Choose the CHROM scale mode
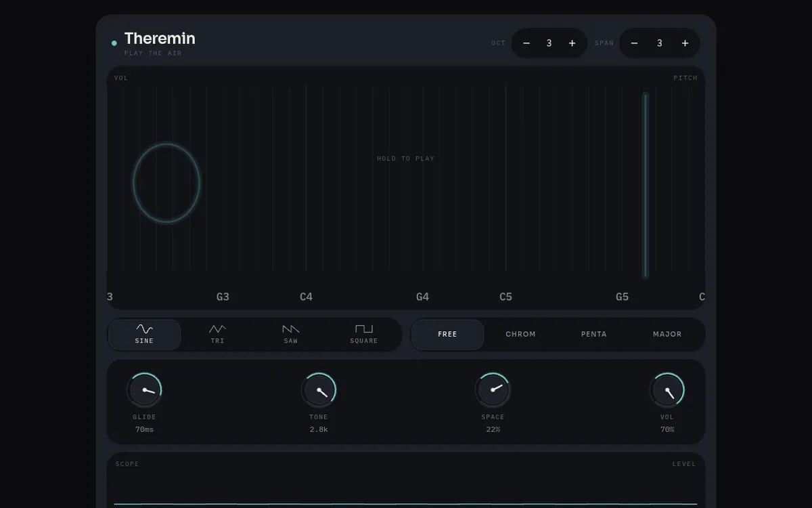 (x=520, y=335)
